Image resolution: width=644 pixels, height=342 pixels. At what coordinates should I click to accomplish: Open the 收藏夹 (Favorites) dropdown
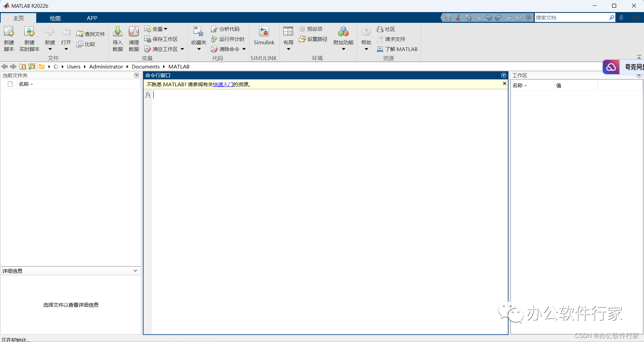(199, 39)
